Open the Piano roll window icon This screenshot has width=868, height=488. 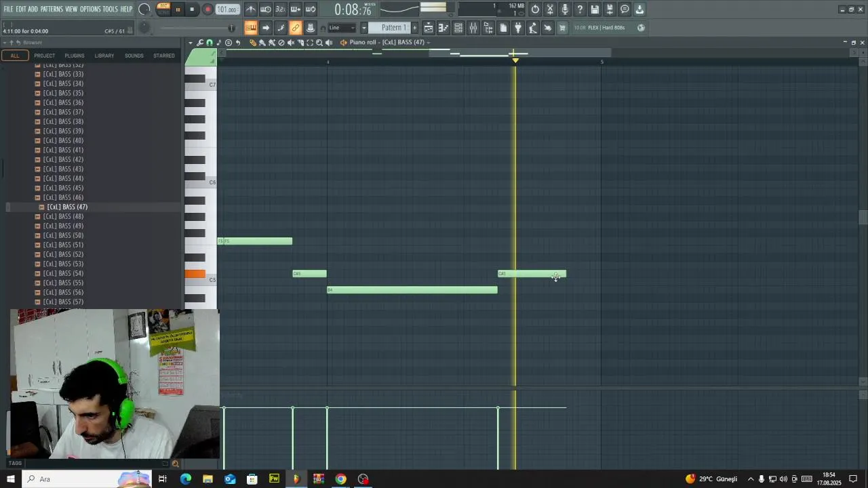pyautogui.click(x=443, y=28)
